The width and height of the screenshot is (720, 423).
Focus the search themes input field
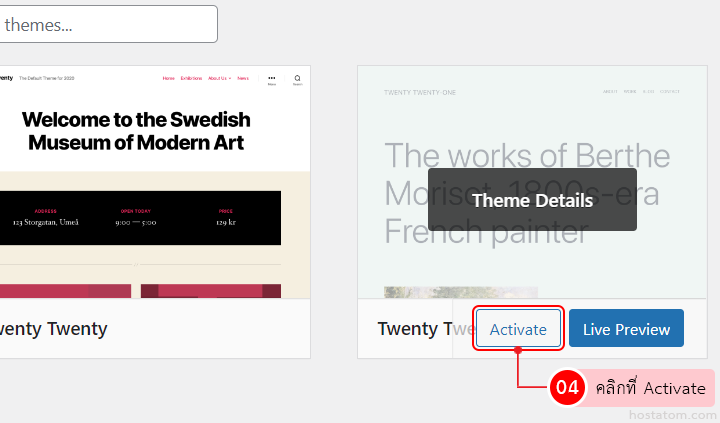108,24
